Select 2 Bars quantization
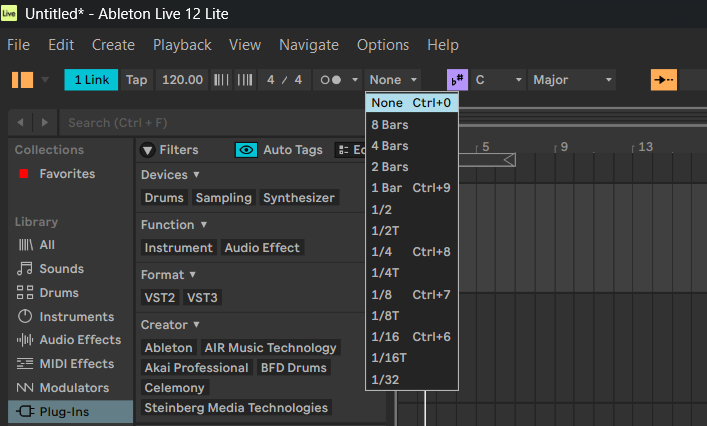707x426 pixels. pyautogui.click(x=412, y=167)
